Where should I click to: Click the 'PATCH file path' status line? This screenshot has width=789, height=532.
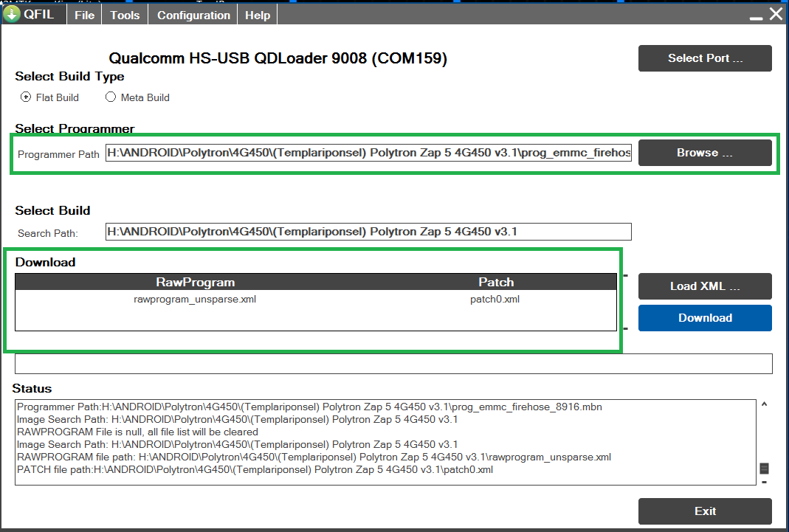255,469
